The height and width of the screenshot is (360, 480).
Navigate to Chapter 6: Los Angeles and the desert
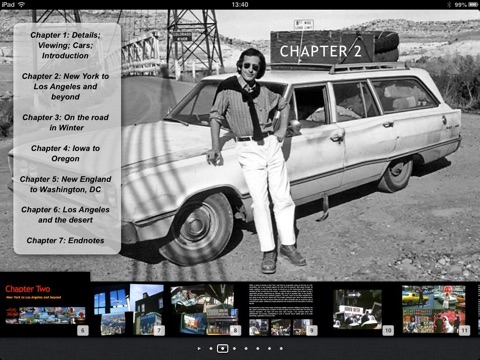[65, 215]
